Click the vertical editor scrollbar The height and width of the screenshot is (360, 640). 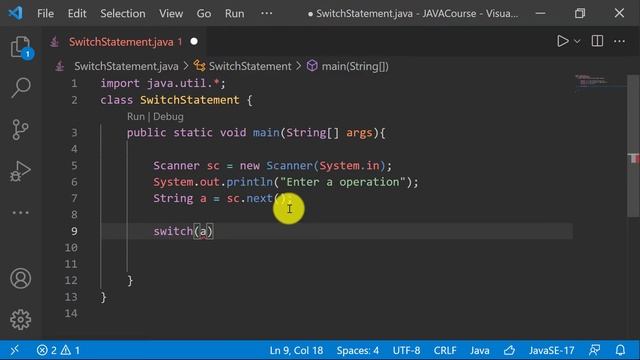click(x=633, y=146)
